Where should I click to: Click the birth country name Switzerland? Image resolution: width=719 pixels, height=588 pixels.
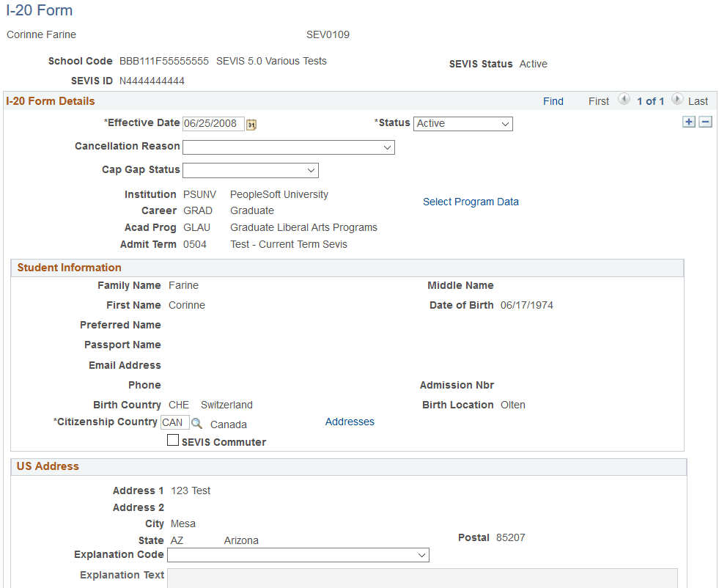tap(226, 405)
